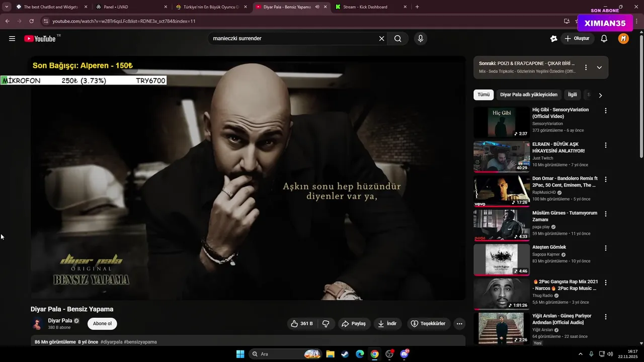Open the account avatar menu
This screenshot has height=362, width=644.
(623, 39)
